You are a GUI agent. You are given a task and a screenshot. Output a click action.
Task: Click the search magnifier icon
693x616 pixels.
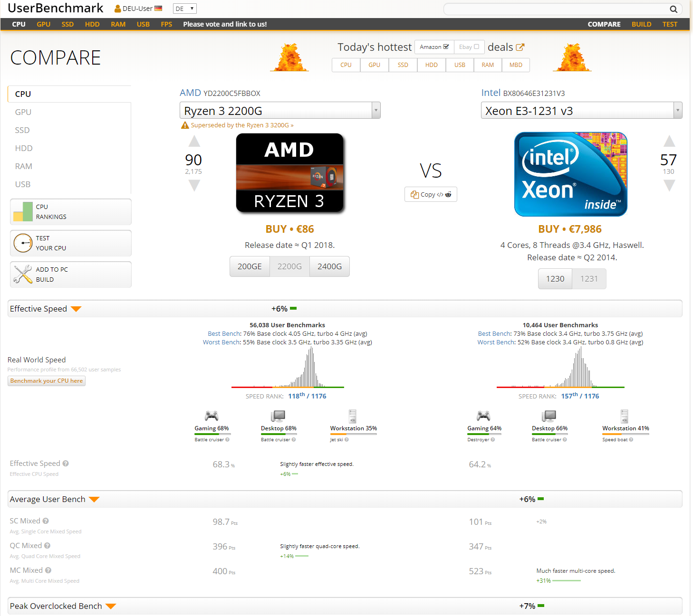pos(673,9)
